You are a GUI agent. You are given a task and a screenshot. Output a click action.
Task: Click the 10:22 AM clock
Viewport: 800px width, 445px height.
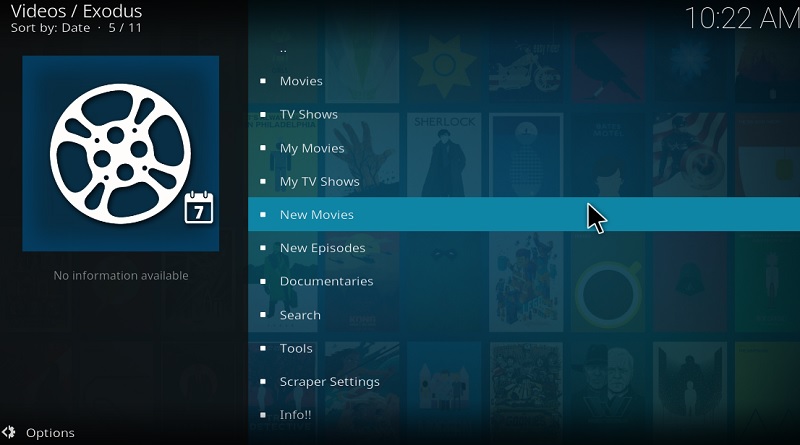[742, 18]
